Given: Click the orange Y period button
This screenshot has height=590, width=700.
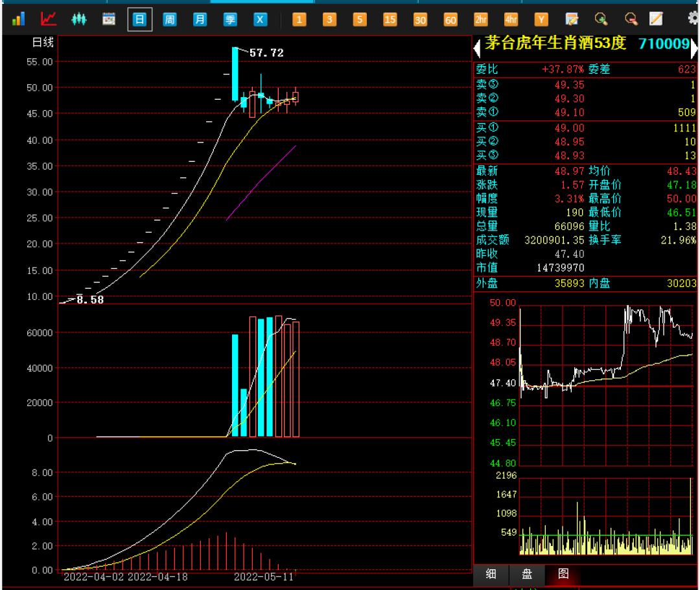Looking at the screenshot, I should (541, 19).
